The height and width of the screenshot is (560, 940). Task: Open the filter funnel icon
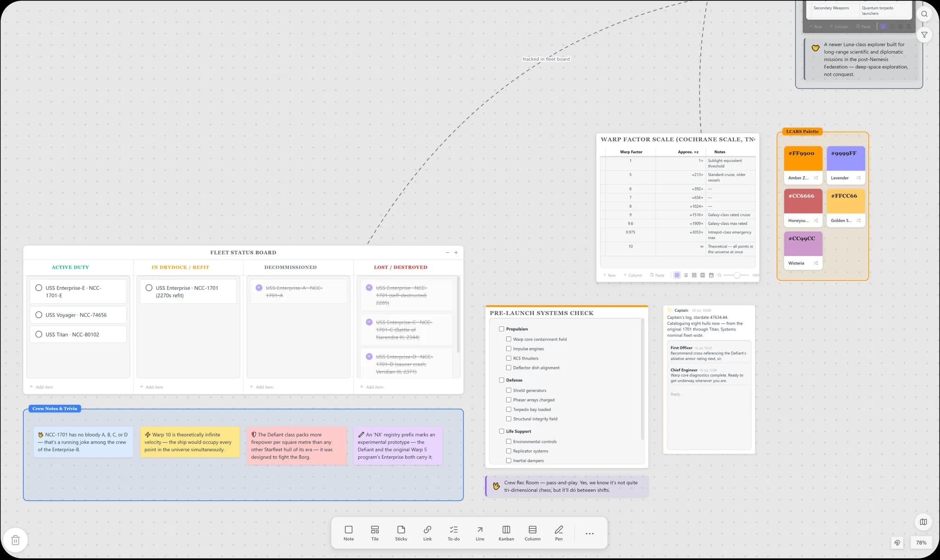click(x=924, y=35)
